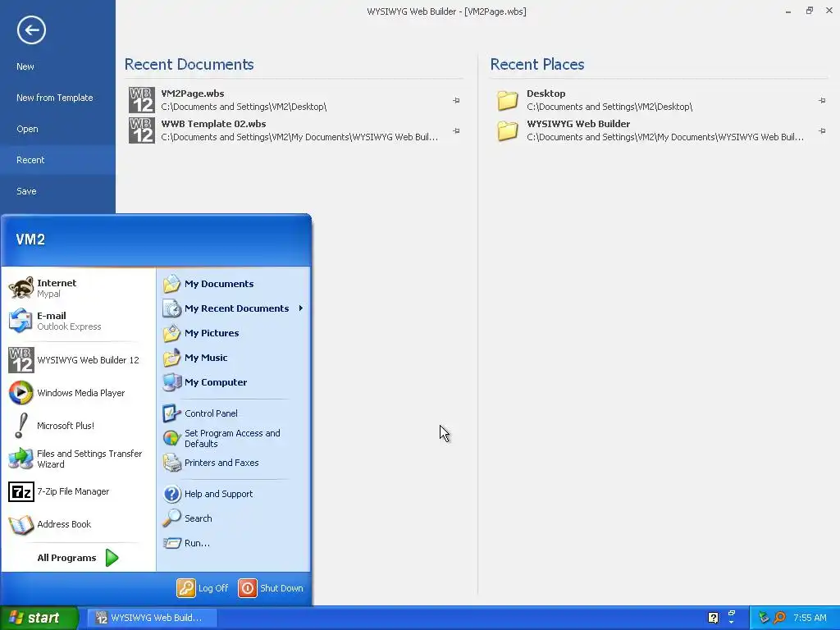Launch WYSIWYG Web Builder 12 from Start menu

pyautogui.click(x=78, y=360)
